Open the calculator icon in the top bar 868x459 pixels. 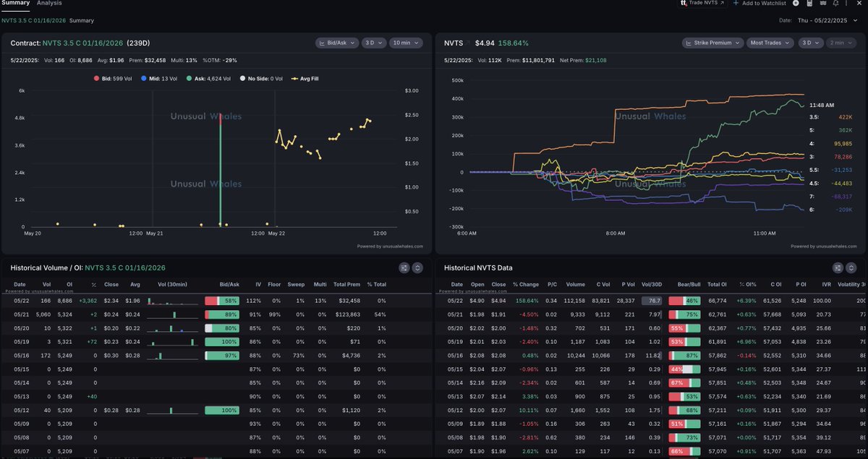809,4
